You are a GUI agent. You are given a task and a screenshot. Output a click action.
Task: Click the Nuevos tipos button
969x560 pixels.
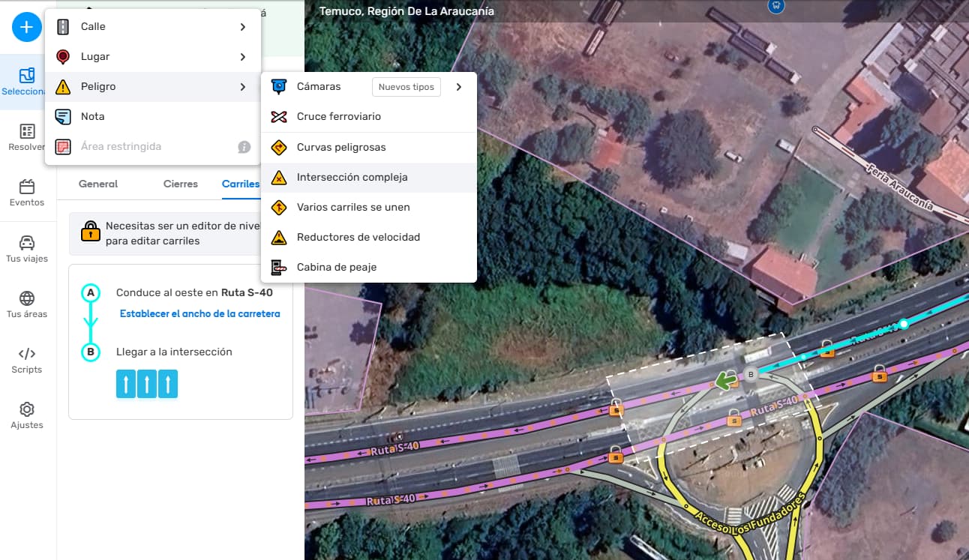tap(406, 87)
